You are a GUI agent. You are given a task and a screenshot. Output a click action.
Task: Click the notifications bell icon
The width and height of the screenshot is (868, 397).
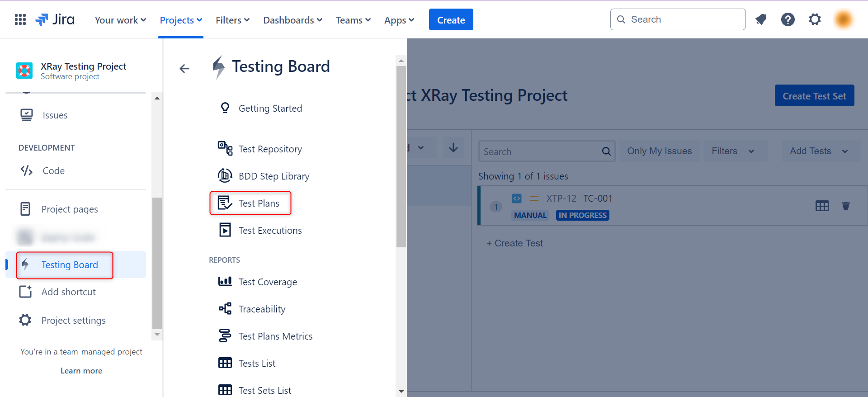pyautogui.click(x=761, y=19)
